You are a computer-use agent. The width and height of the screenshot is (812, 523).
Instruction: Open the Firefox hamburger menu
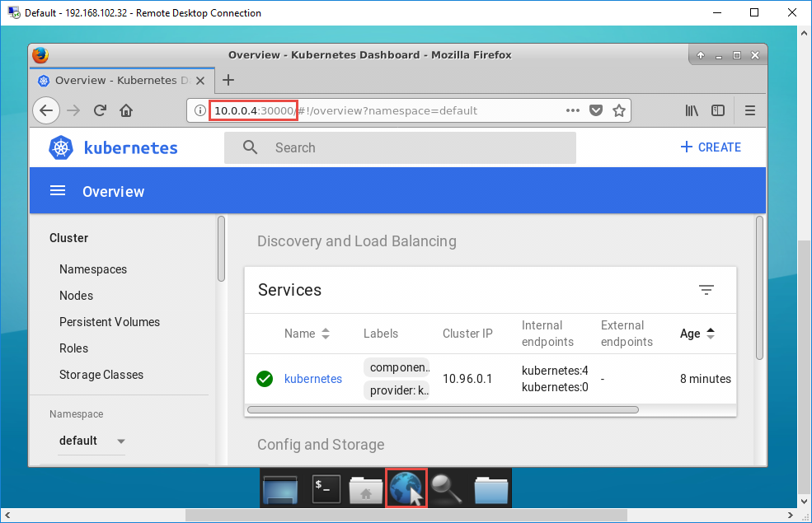click(750, 110)
